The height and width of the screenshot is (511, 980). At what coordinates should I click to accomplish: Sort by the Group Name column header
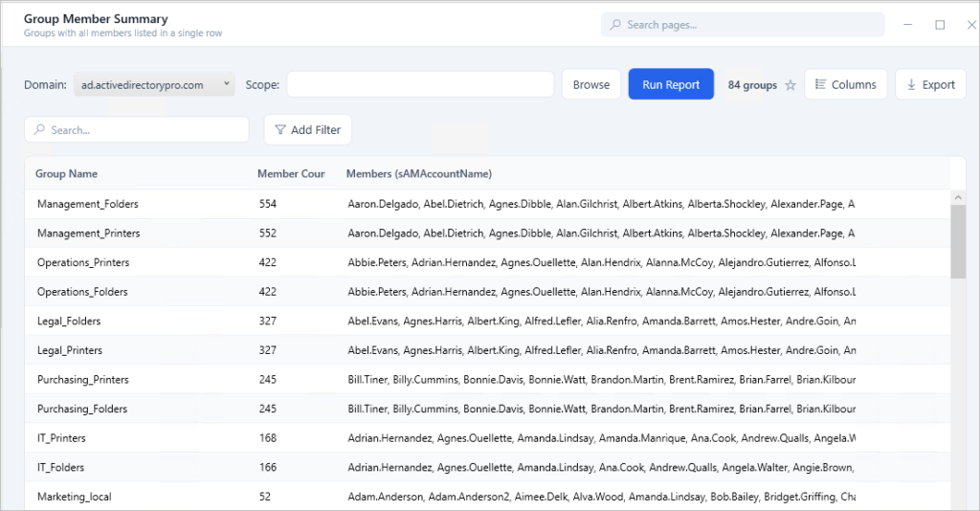point(66,173)
